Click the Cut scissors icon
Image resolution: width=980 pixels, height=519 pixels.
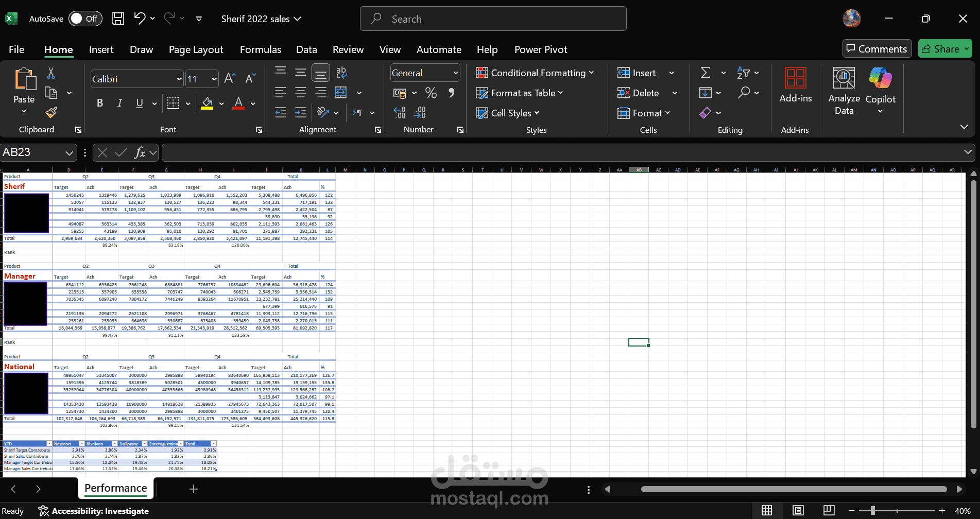click(x=51, y=73)
